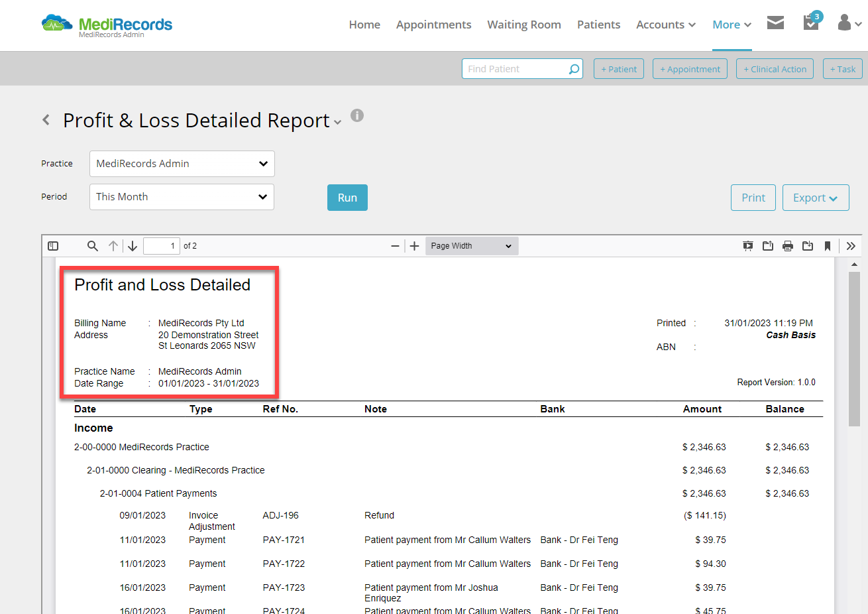Zoom in with the plus icon
Screen dimensions: 868x614
(414, 246)
